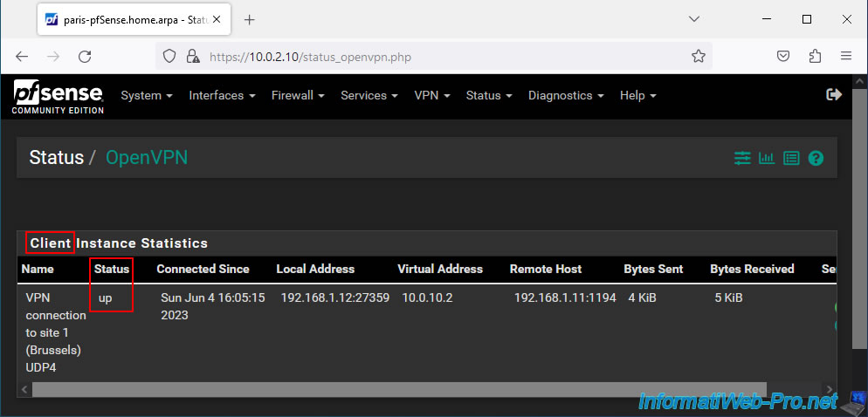Click the OpenVPN breadcrumb link
Viewport: 868px width, 417px height.
click(x=147, y=158)
